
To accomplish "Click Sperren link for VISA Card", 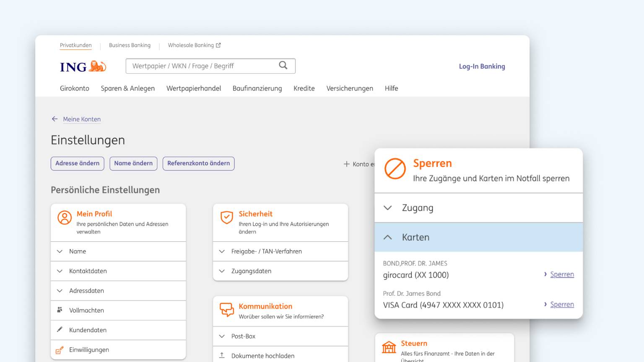I will (562, 305).
